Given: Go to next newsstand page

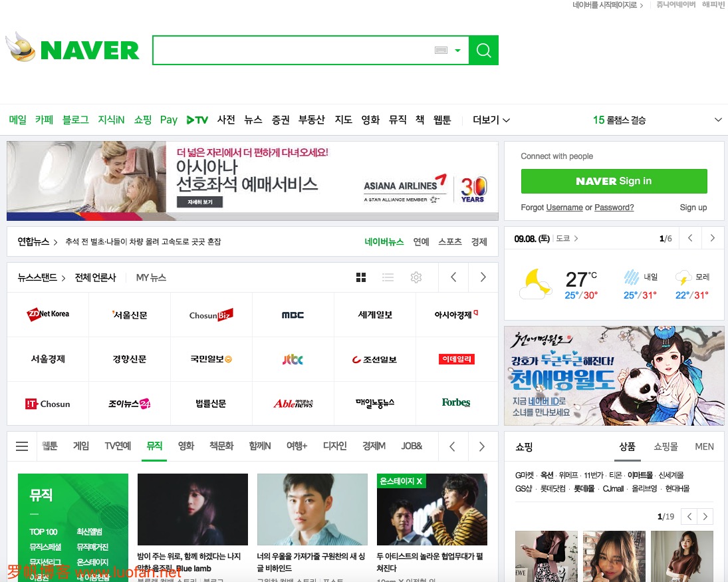Looking at the screenshot, I should point(483,277).
